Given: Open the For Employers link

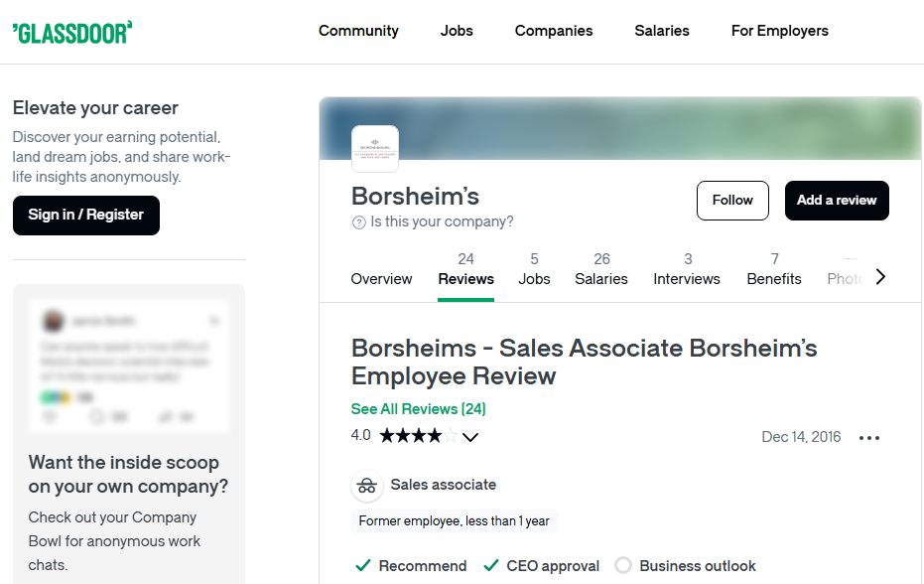Looking at the screenshot, I should pos(780,31).
